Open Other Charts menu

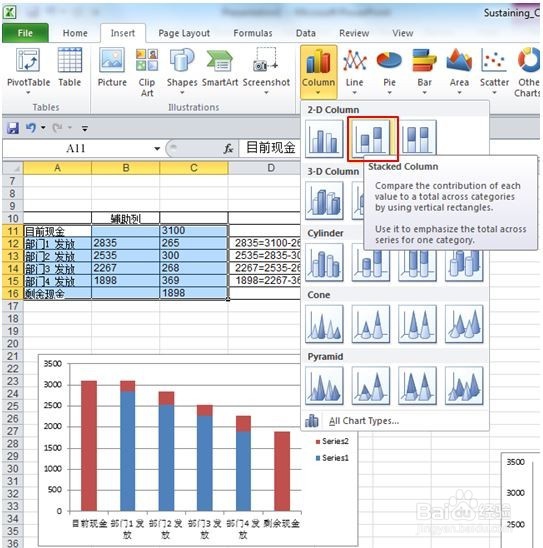[x=527, y=73]
